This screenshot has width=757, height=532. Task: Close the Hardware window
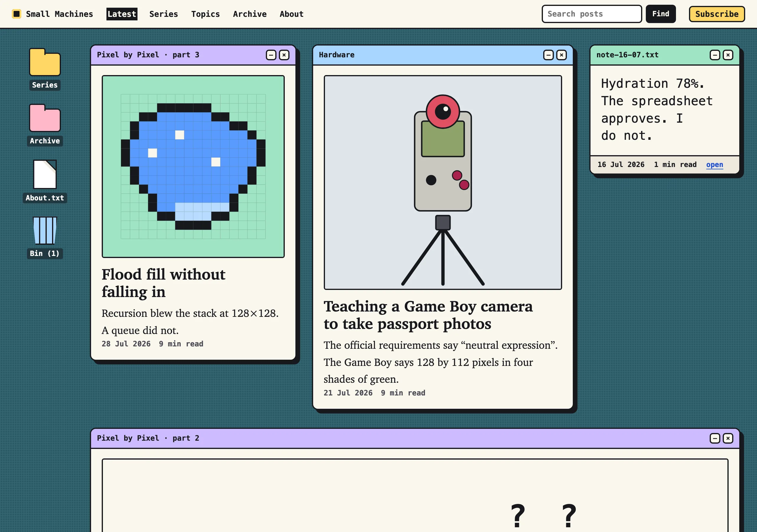coord(561,55)
